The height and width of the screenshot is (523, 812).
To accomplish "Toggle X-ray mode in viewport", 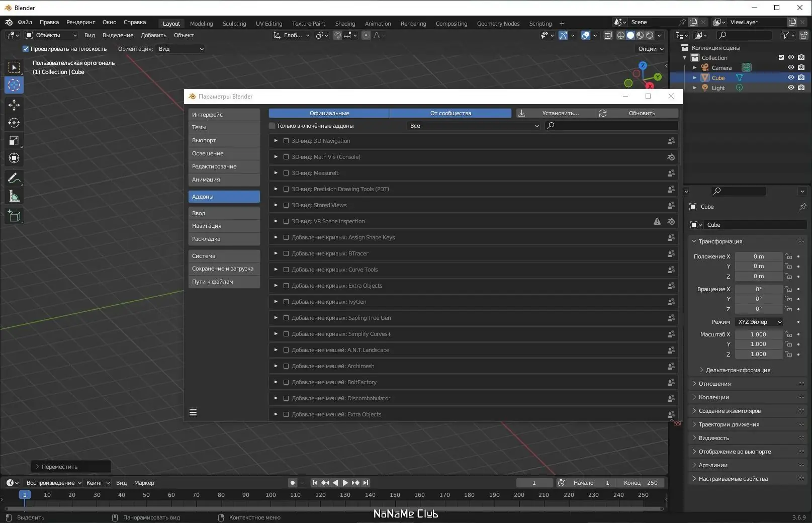I will point(608,35).
